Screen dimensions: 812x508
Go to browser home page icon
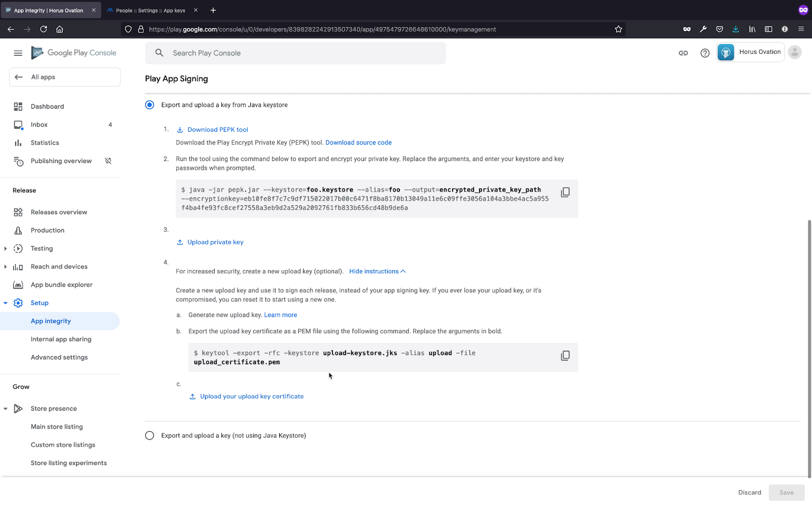[x=60, y=29]
